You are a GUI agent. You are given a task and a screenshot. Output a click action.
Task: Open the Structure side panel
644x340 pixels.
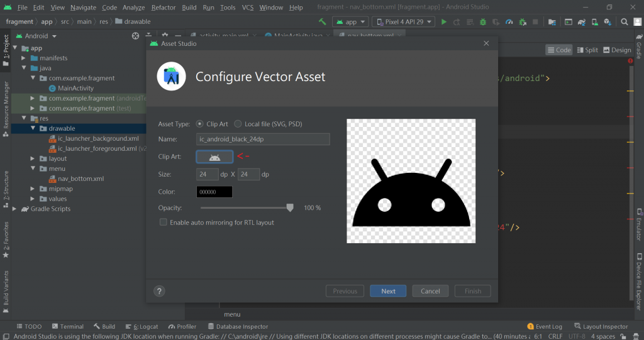(6, 189)
